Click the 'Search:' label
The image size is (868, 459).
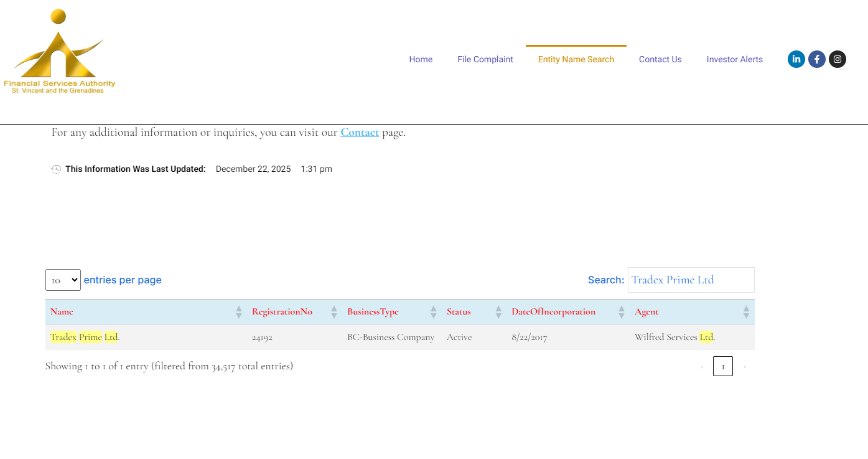click(606, 280)
